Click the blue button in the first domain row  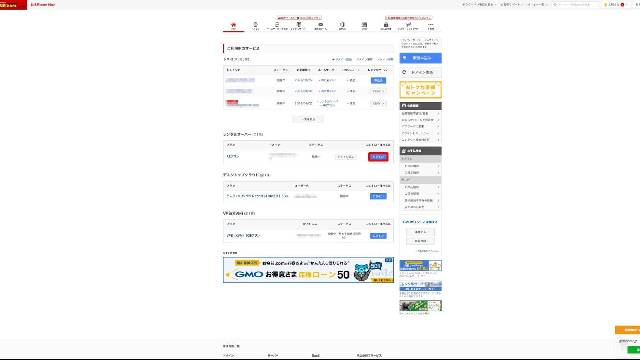pos(378,80)
